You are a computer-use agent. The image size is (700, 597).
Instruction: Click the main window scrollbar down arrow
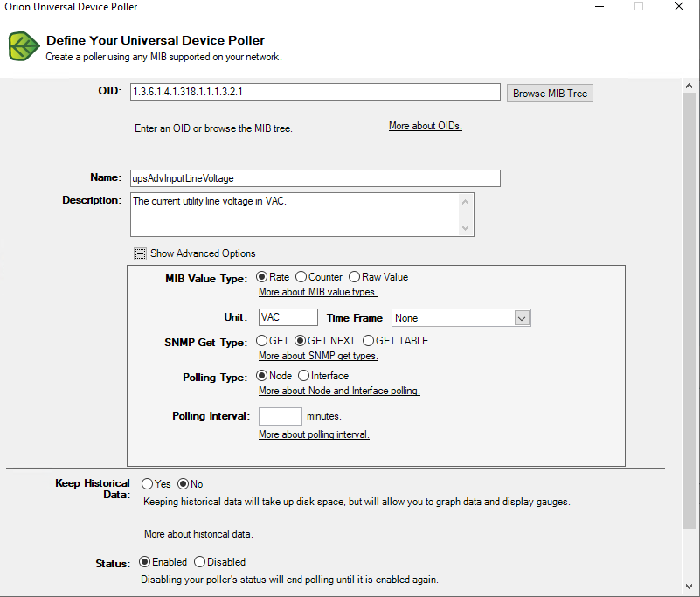pyautogui.click(x=689, y=586)
